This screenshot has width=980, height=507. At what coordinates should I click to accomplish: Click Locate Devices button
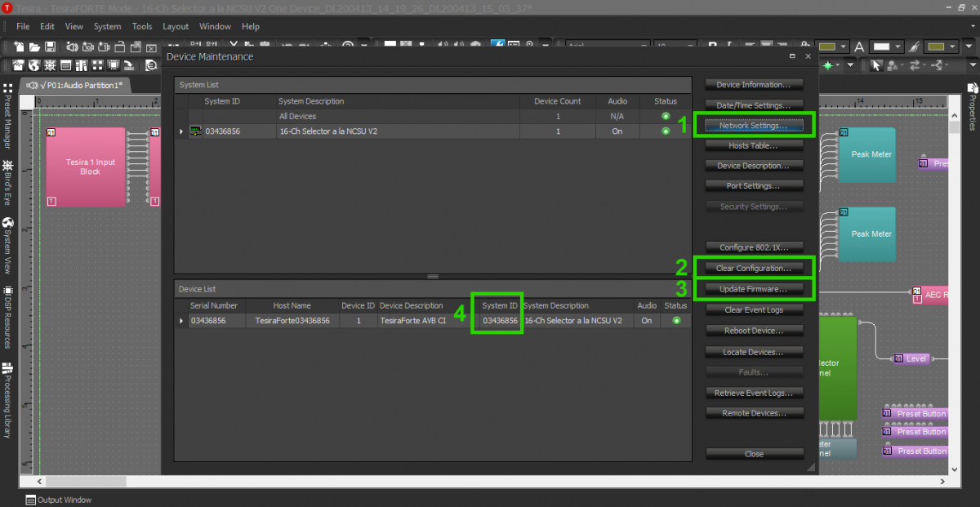(754, 352)
